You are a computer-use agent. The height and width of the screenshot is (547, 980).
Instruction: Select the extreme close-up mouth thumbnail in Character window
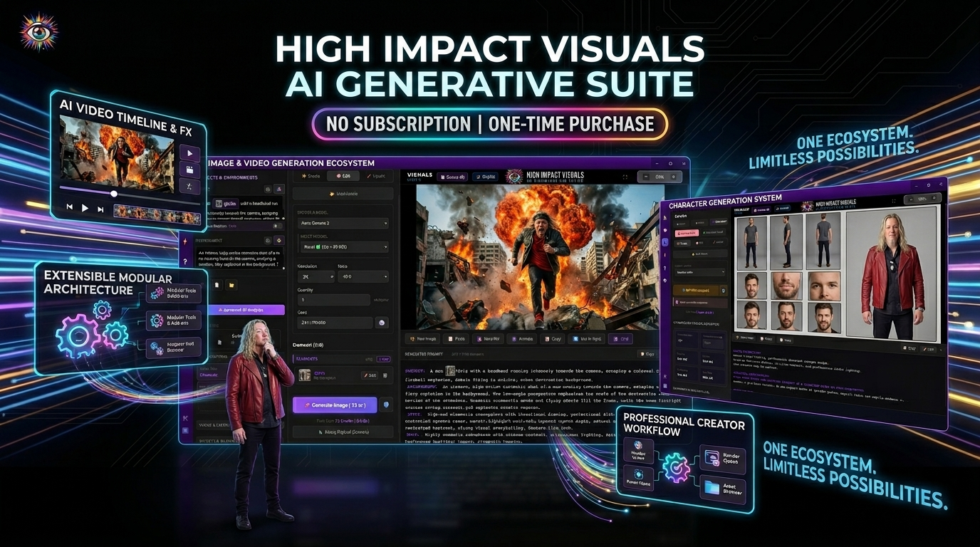click(x=786, y=286)
